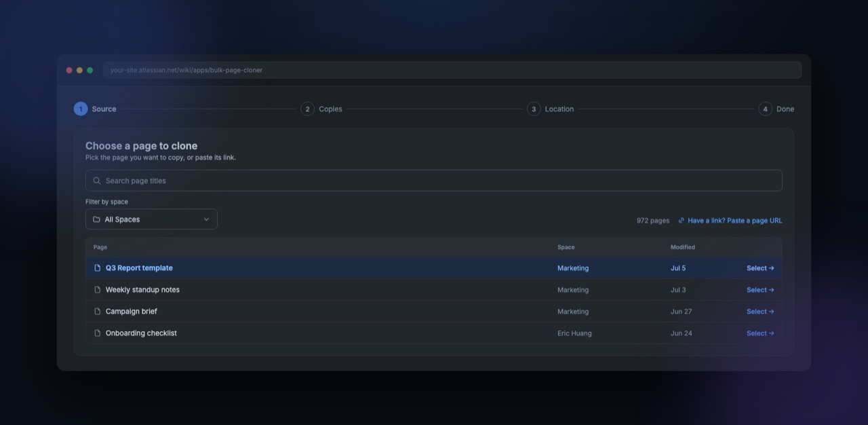Click the Page column header

pos(100,247)
